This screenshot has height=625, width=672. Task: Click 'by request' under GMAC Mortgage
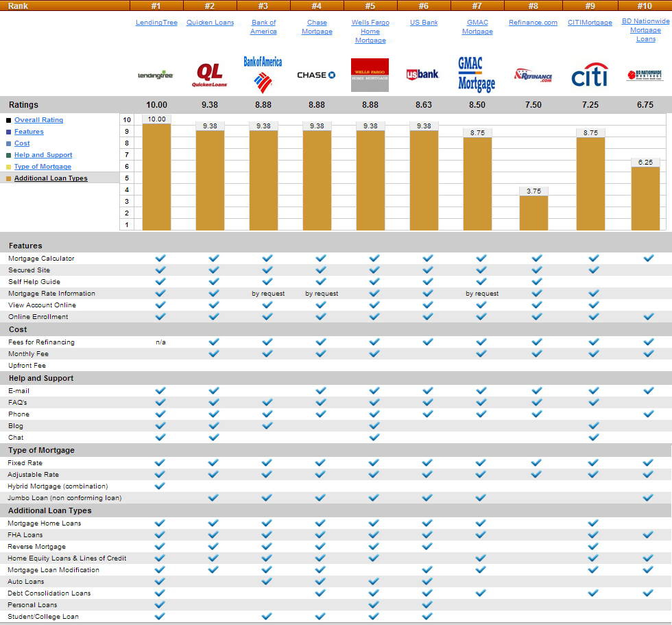pos(482,294)
